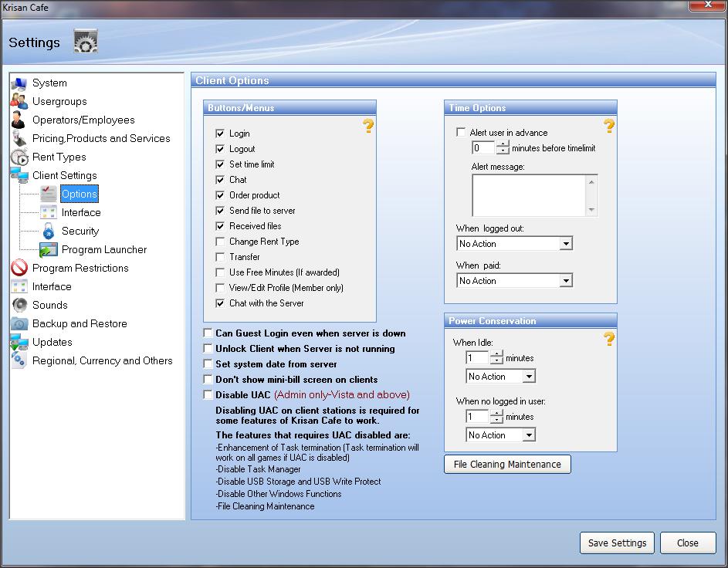This screenshot has height=568, width=728.
Task: Click the Regional, Currency and Others gears icon
Action: click(x=19, y=361)
